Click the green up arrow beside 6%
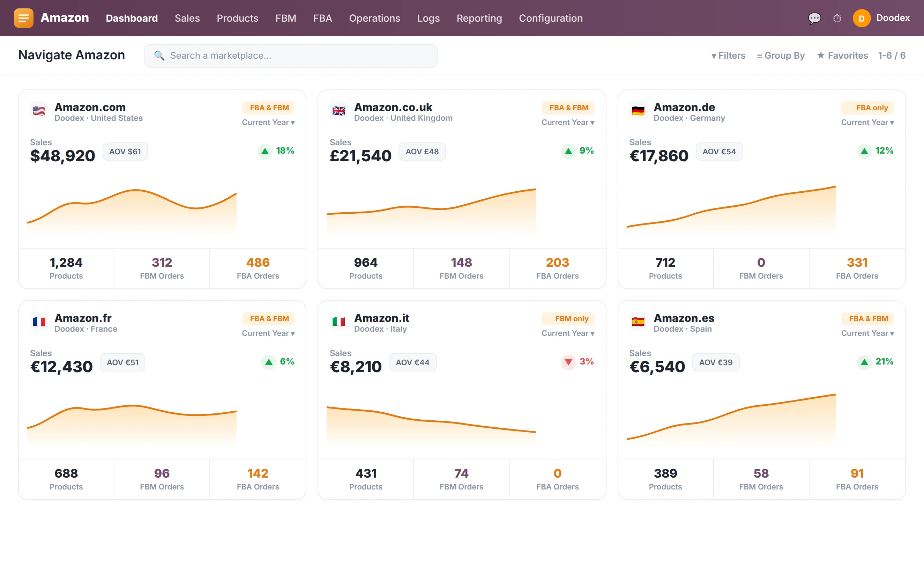The width and height of the screenshot is (924, 567). 268,362
